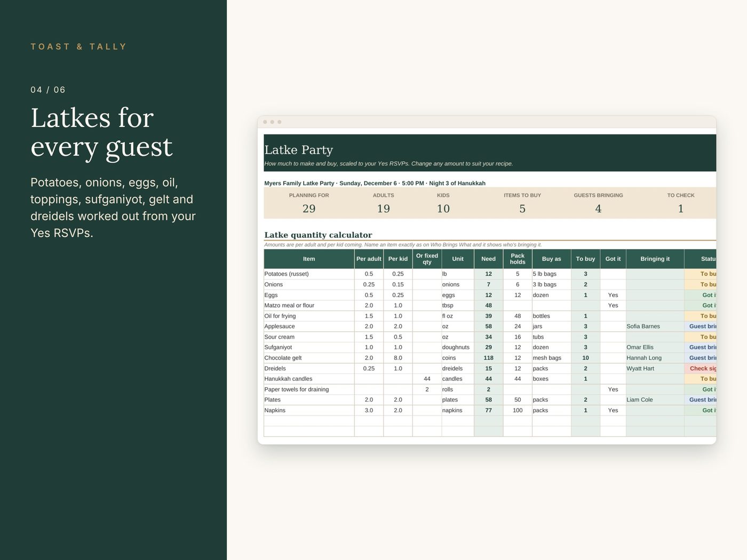747x560 pixels.
Task: Click the Kids count 10
Action: (x=443, y=209)
